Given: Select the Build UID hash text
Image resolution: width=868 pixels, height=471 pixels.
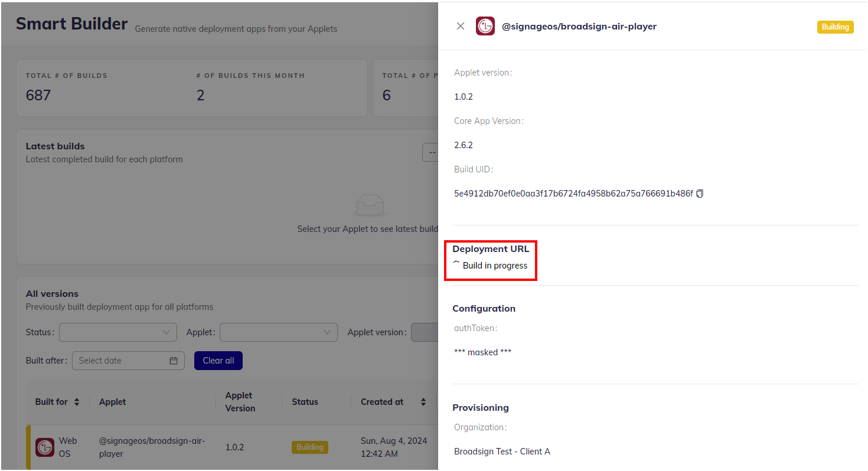Looking at the screenshot, I should (573, 194).
